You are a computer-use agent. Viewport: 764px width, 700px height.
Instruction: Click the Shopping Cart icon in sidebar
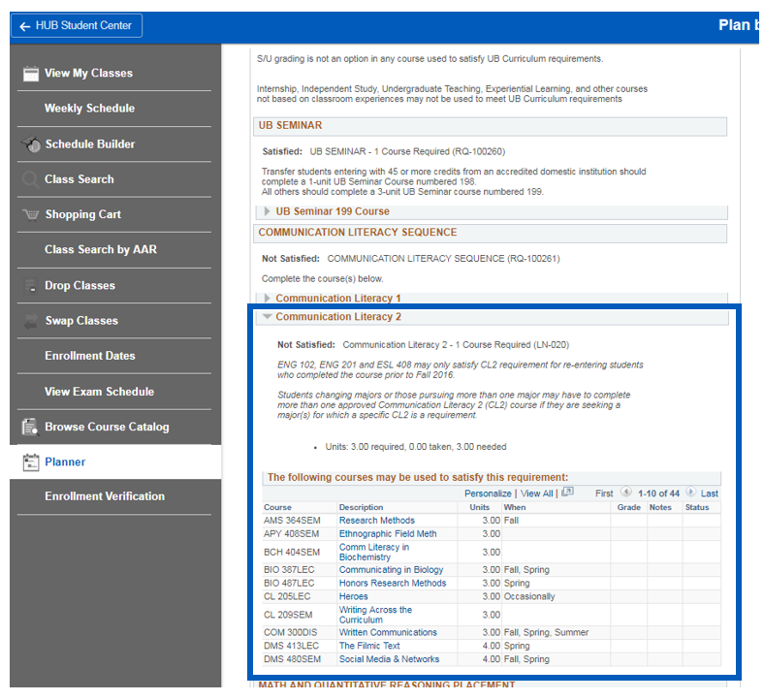pos(30,214)
